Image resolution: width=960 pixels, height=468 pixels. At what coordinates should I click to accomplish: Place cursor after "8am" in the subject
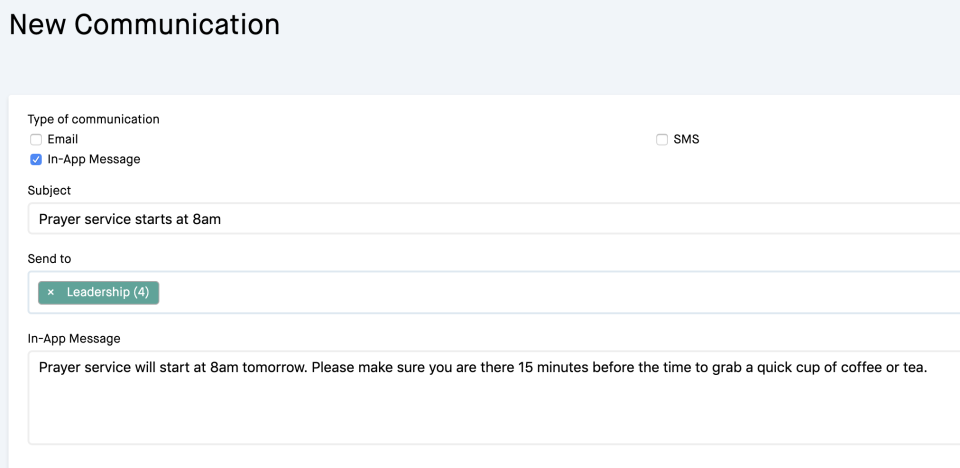pyautogui.click(x=221, y=219)
